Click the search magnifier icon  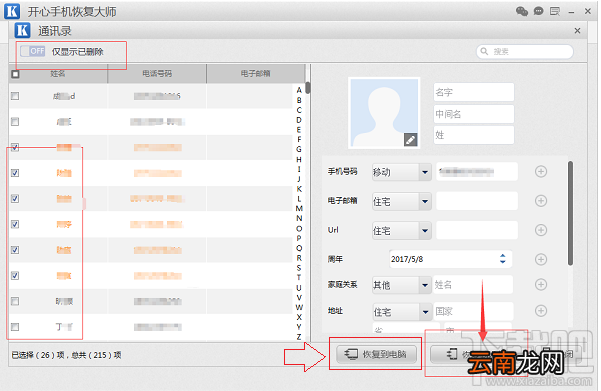(484, 51)
